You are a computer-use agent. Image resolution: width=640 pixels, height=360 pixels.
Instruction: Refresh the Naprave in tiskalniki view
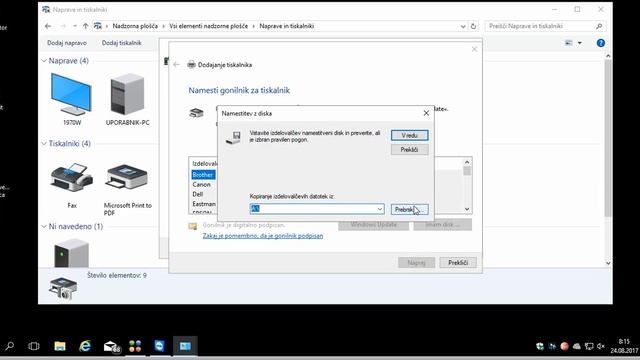point(473,26)
